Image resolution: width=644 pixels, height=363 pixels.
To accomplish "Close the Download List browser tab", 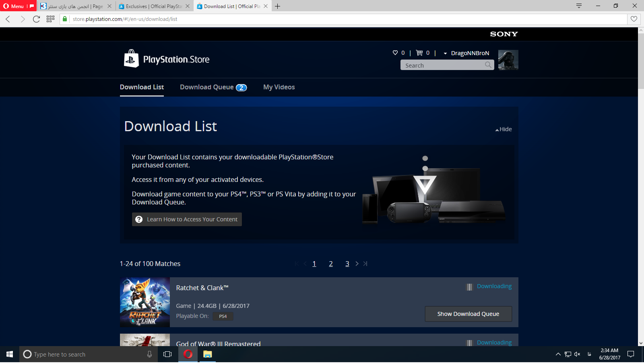I will click(266, 6).
